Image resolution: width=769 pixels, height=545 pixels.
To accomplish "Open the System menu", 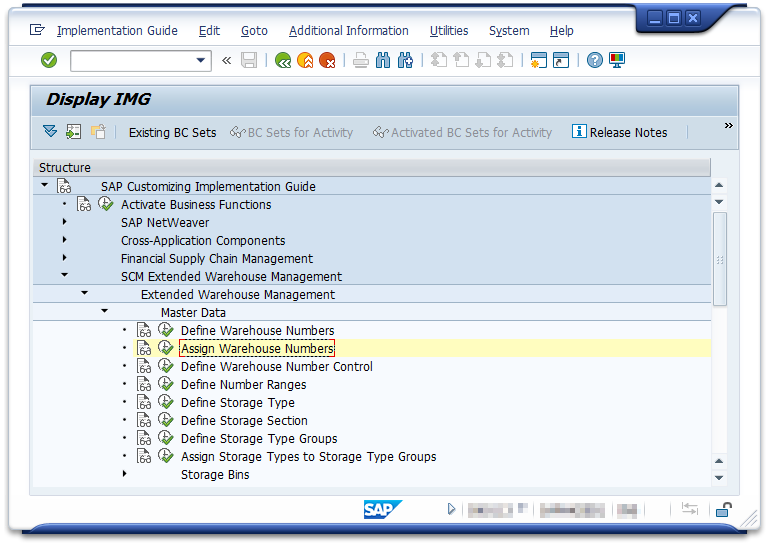I will click(x=509, y=31).
